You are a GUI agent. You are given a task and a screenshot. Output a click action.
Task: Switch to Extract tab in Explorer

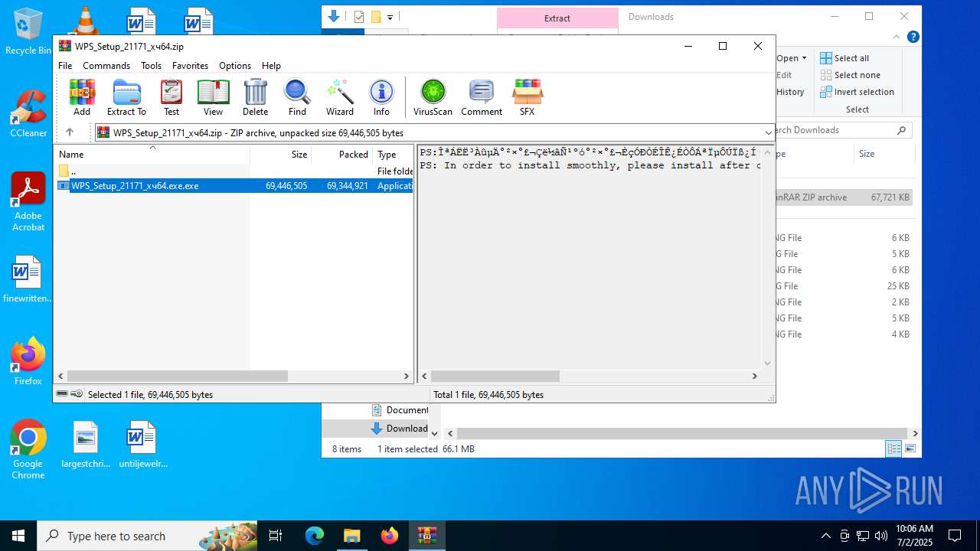(x=557, y=18)
